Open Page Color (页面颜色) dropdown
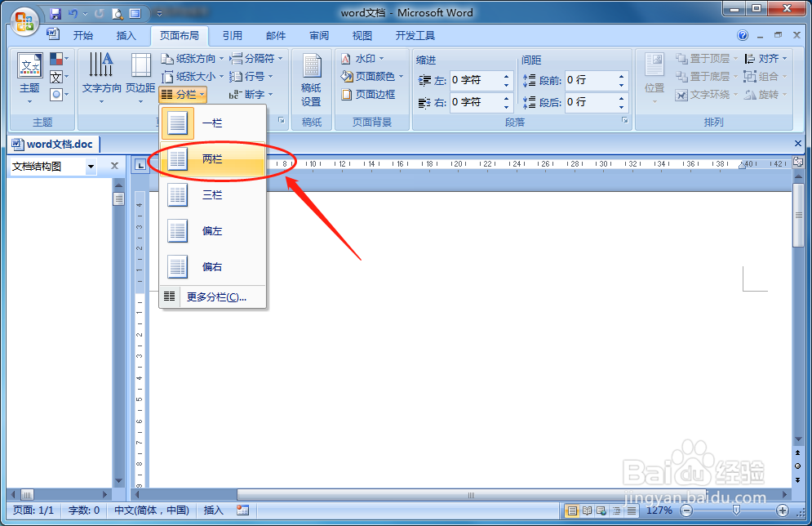 pos(371,77)
